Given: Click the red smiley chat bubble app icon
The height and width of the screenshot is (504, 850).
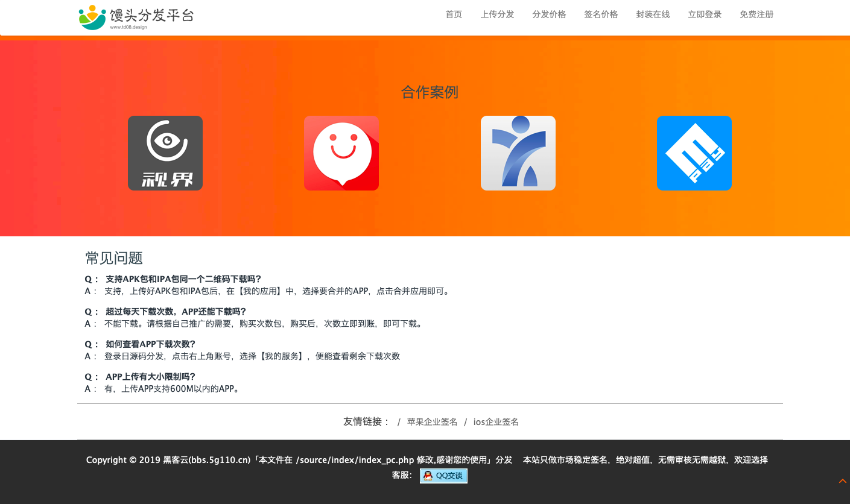Looking at the screenshot, I should tap(341, 153).
